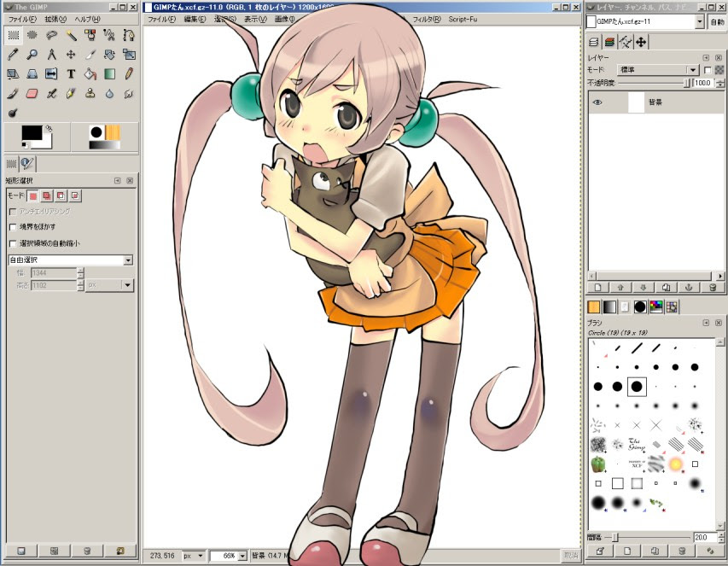Viewport: 728px width, 566px height.
Task: Select the Bucket Fill tool
Action: [90, 73]
